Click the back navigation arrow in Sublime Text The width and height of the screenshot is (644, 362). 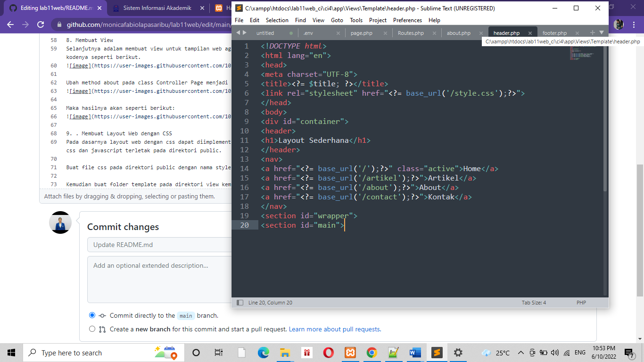[239, 33]
